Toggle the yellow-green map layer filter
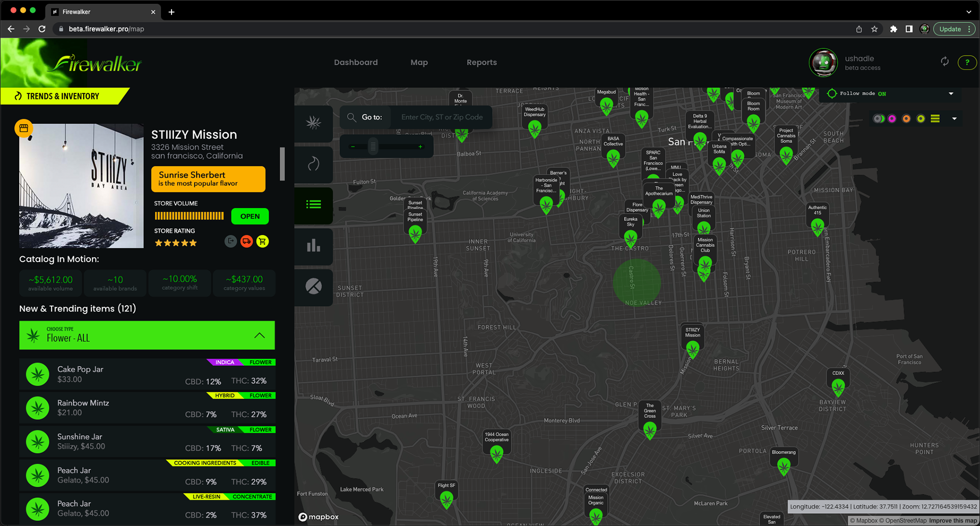This screenshot has width=980, height=526. coord(920,118)
